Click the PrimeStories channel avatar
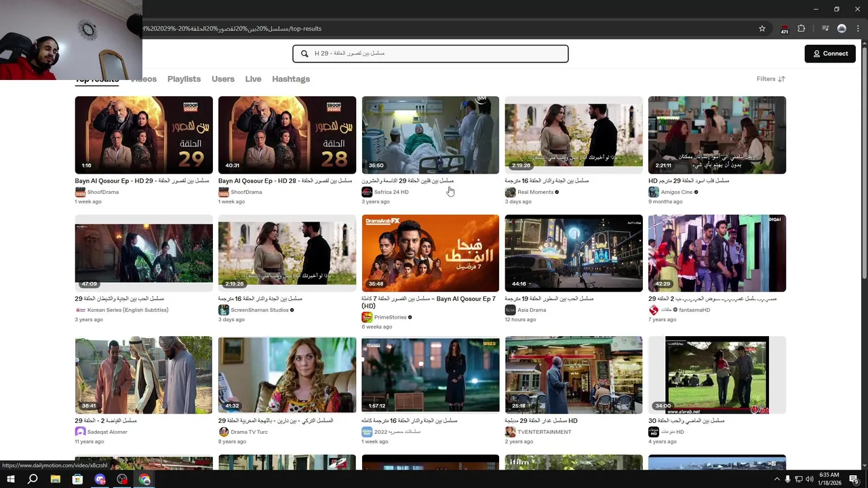868x488 pixels. 367,317
